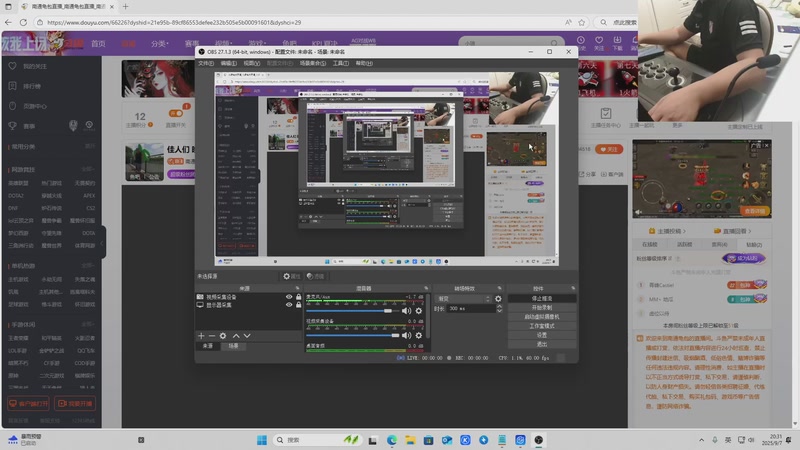Toggle lock on 显示器采集 source
Image resolution: width=800 pixels, height=450 pixels.
298,305
